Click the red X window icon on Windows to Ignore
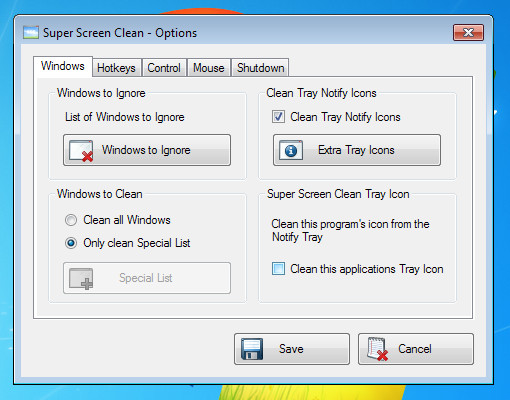Viewport: 510px width, 400px height. [81, 151]
